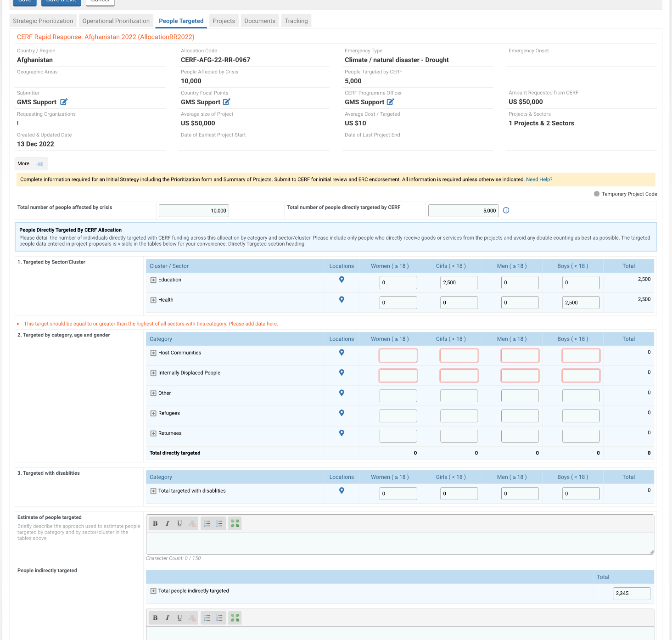Open the Need Help? link
The height and width of the screenshot is (640, 672).
[539, 180]
